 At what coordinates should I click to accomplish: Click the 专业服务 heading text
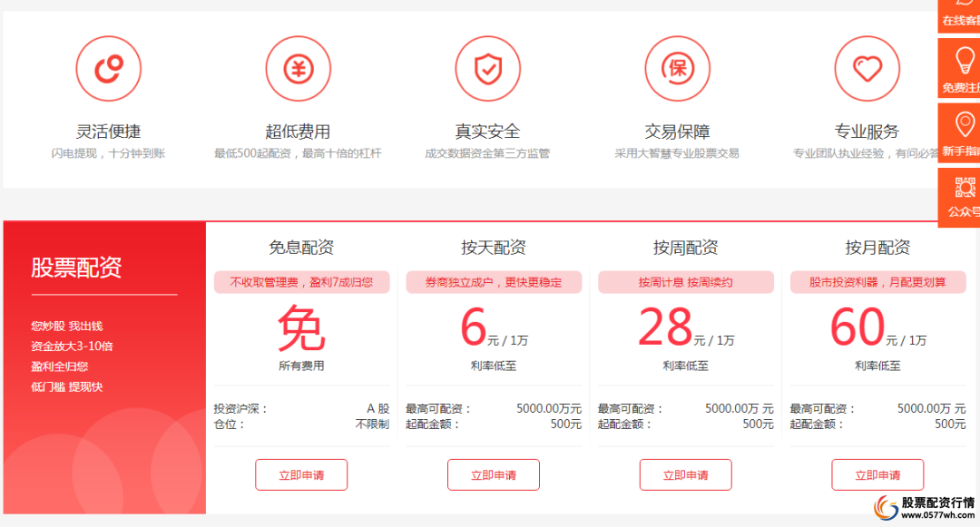[867, 132]
